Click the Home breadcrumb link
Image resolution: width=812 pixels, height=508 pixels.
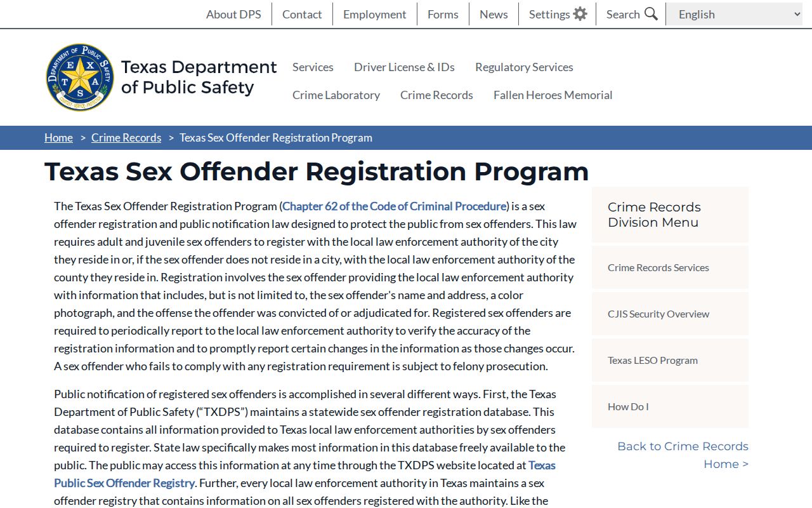[x=58, y=138]
